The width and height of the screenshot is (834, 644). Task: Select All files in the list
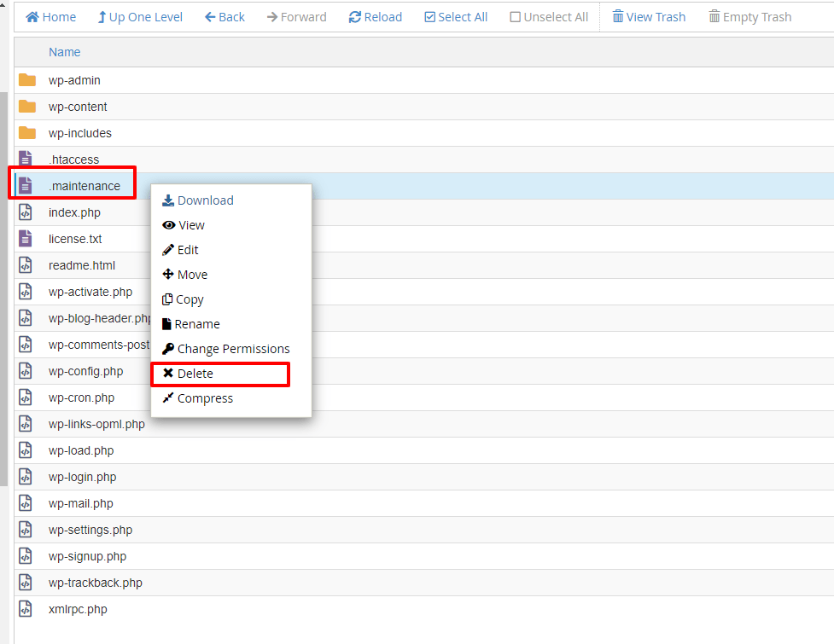pyautogui.click(x=456, y=17)
